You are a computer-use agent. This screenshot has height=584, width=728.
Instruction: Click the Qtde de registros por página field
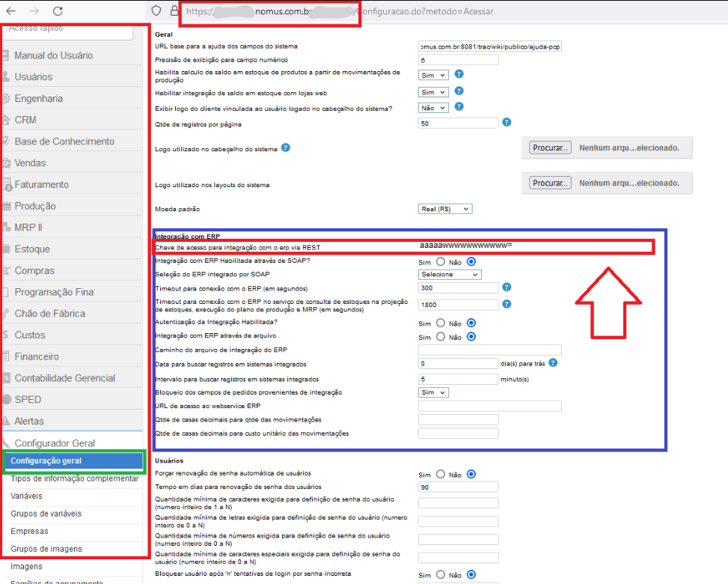(458, 123)
